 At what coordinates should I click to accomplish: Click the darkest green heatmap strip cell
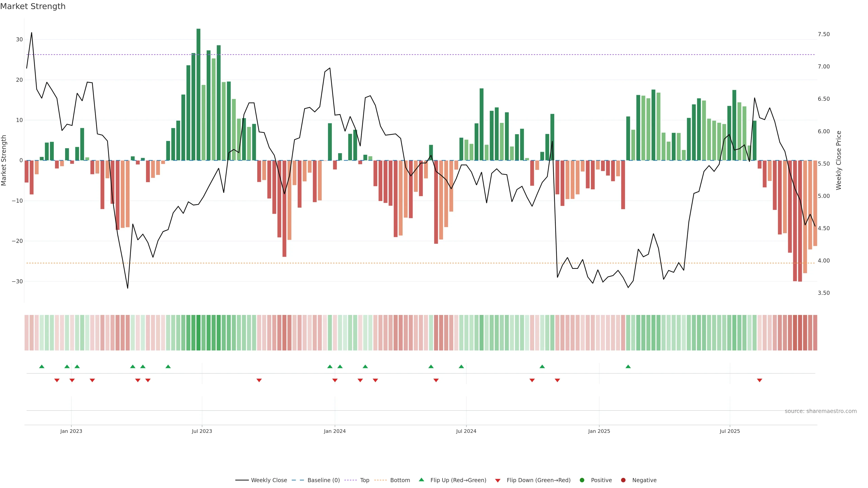(x=198, y=333)
